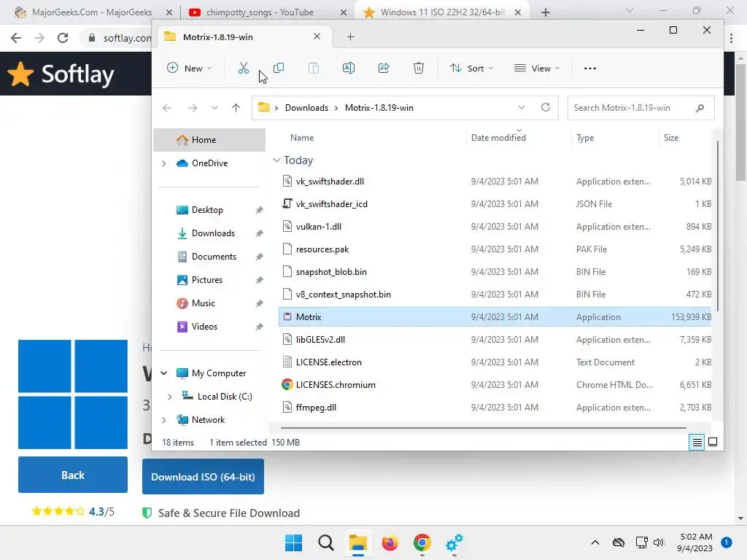Click the search magnifier in Explorer
Image resolution: width=747 pixels, height=560 pixels.
(x=700, y=108)
